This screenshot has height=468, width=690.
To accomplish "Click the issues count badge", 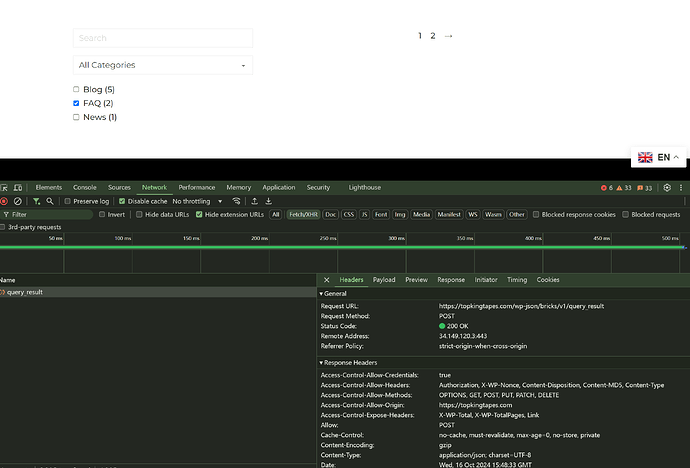I will 645,188.
